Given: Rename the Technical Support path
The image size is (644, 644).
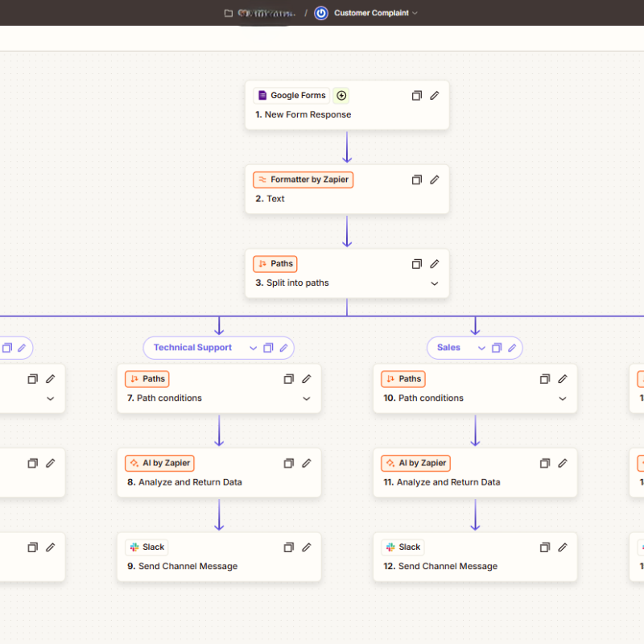Looking at the screenshot, I should point(284,348).
